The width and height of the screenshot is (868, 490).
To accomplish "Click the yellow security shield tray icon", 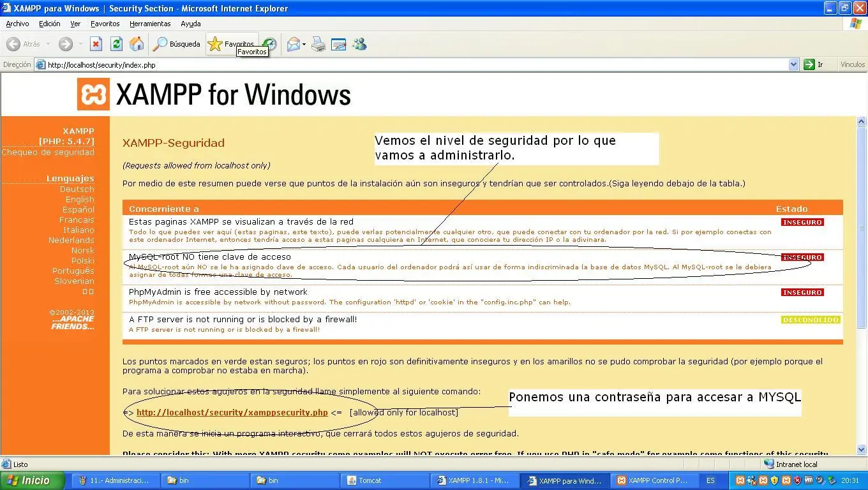I will tap(774, 480).
